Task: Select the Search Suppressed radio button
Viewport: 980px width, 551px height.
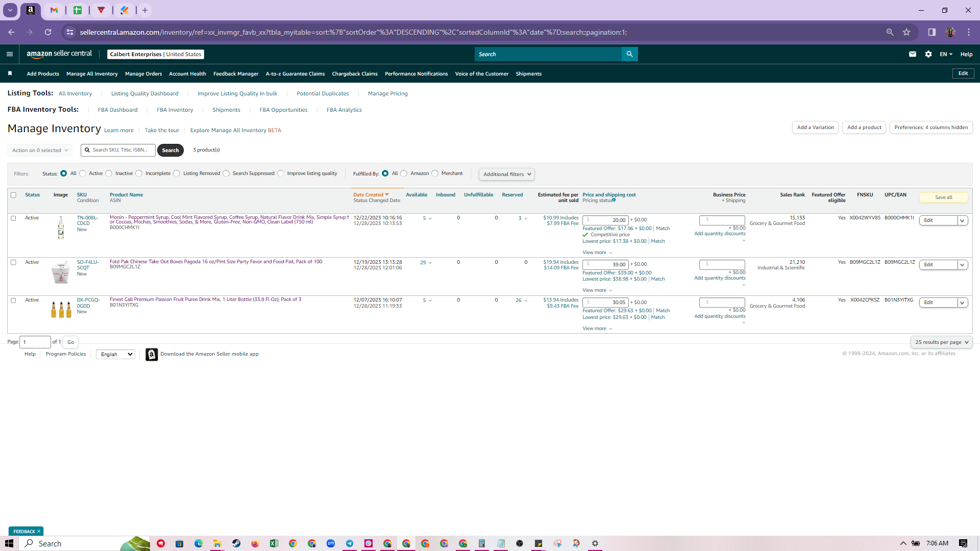Action: (x=226, y=173)
